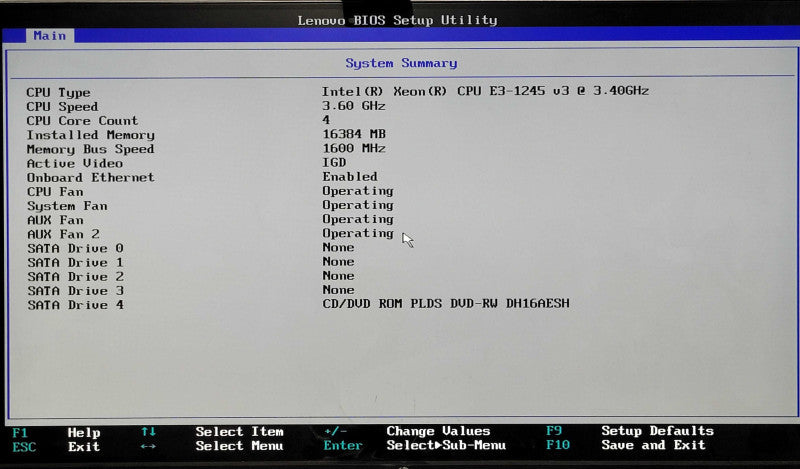Click the None value for SATA Drive 2

(x=338, y=276)
